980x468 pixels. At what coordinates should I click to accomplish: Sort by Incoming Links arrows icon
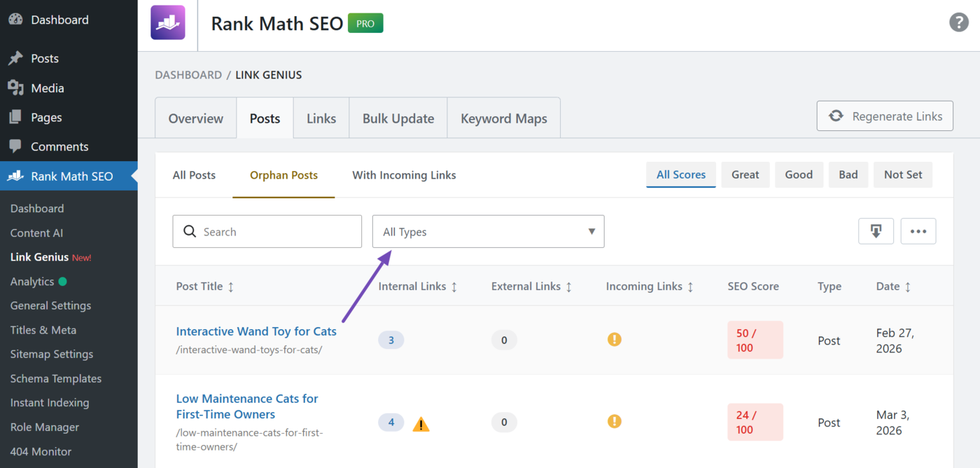click(x=690, y=287)
